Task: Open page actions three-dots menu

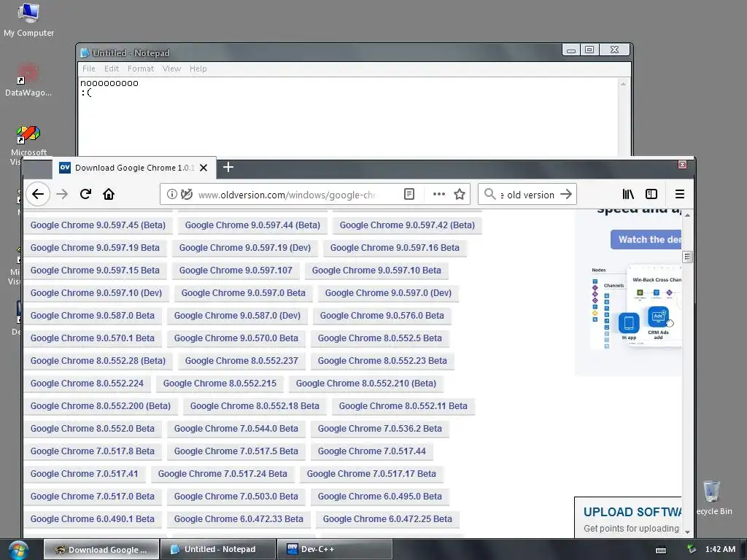Action: [x=438, y=194]
